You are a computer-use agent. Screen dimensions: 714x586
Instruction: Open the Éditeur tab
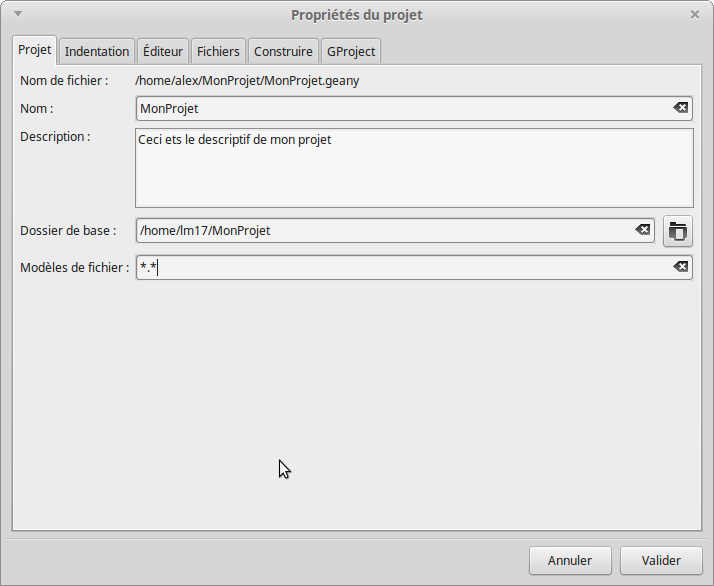click(163, 51)
